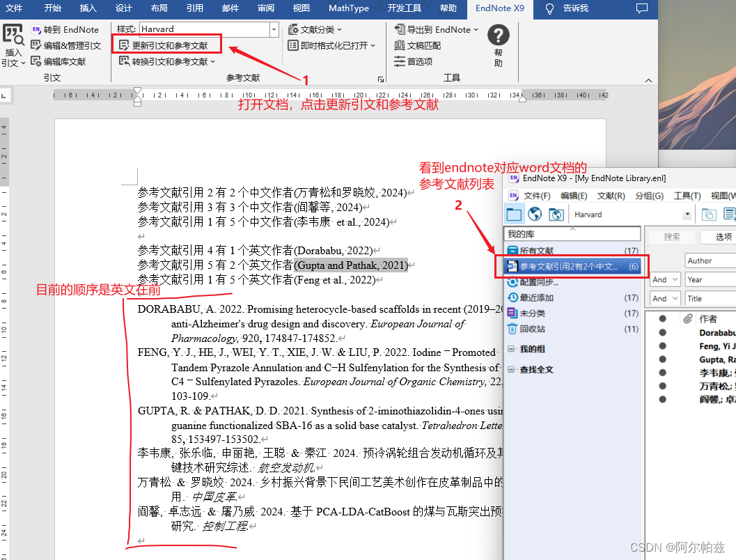Open 文献(R) menu in EndNote
Viewport: 736px width, 560px height.
tap(611, 196)
